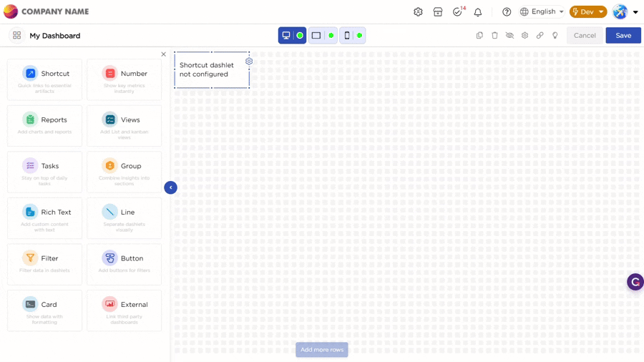Click Add more rows button
The image size is (644, 362).
pos(322,350)
